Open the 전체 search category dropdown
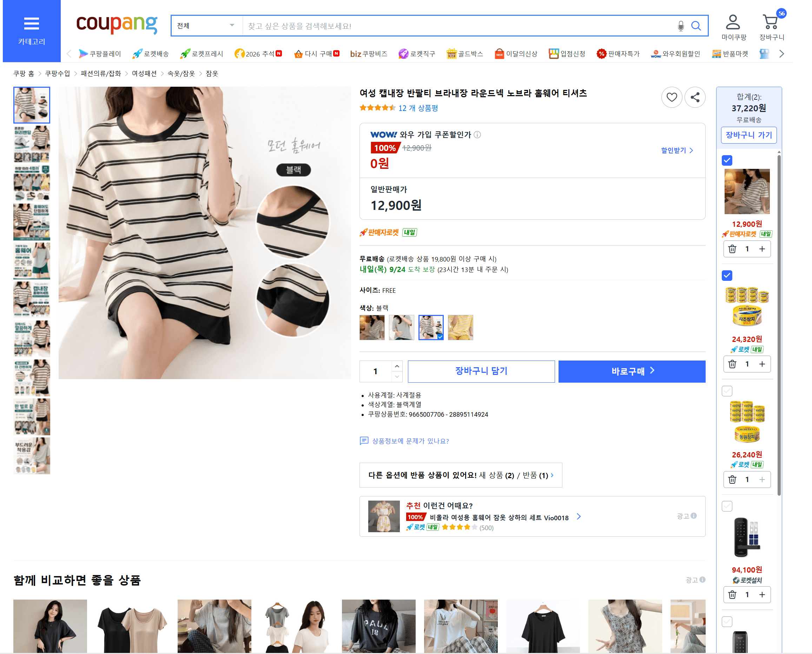 coord(206,26)
